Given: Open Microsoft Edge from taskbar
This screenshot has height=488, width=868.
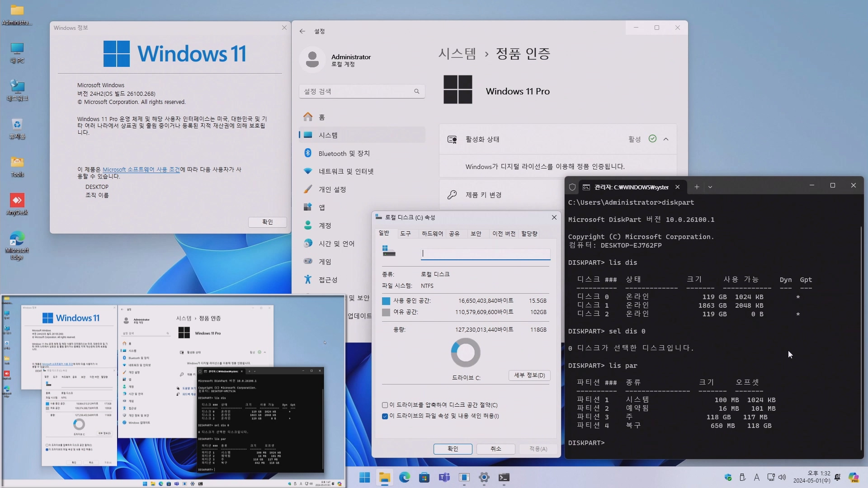Looking at the screenshot, I should click(404, 477).
